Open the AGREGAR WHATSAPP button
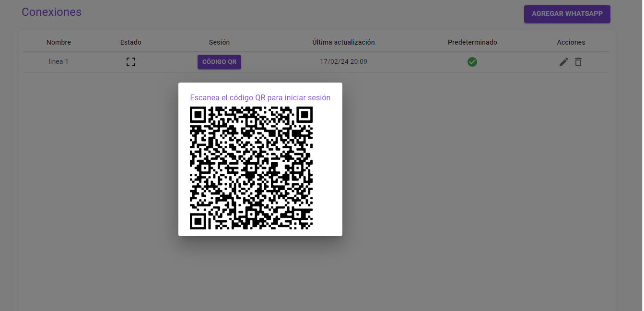 (567, 14)
